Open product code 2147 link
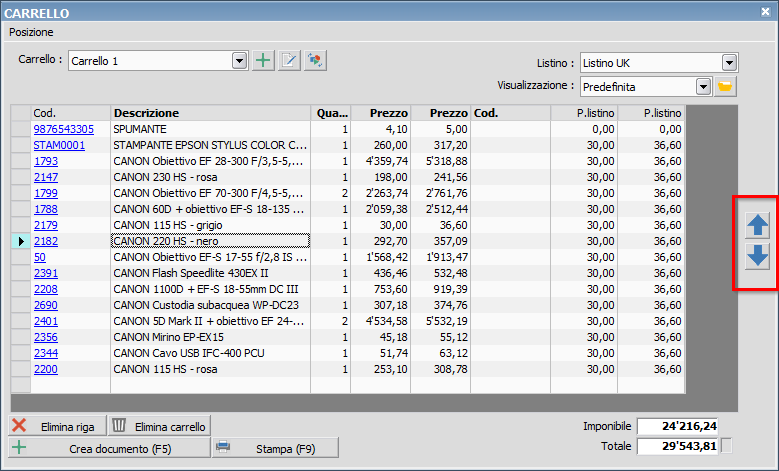The width and height of the screenshot is (779, 471). pyautogui.click(x=46, y=177)
